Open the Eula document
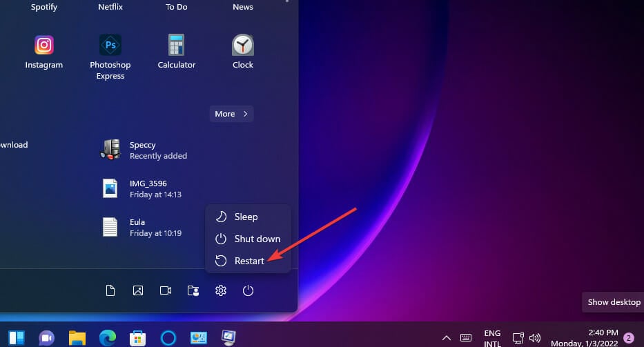The height and width of the screenshot is (347, 644). pyautogui.click(x=142, y=227)
